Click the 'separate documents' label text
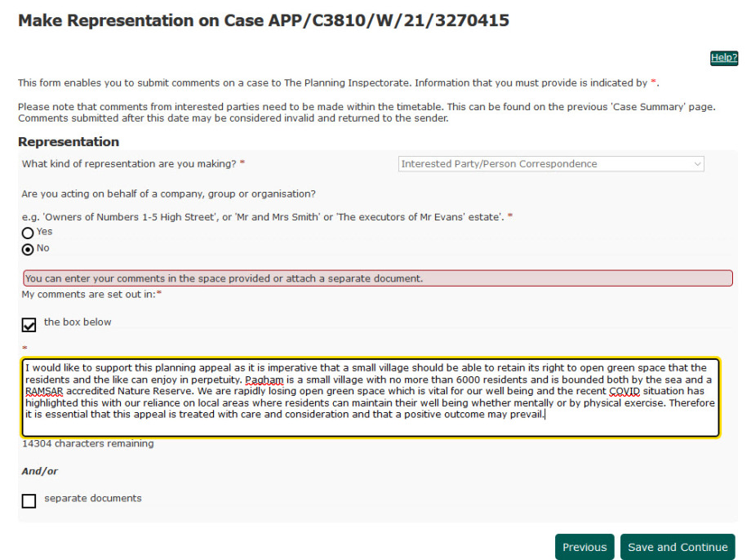 tap(92, 498)
